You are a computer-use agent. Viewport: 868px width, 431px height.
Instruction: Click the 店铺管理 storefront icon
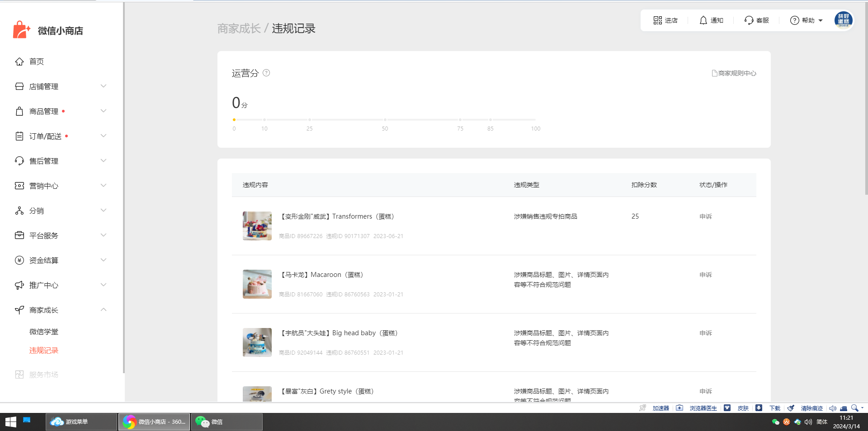click(19, 86)
